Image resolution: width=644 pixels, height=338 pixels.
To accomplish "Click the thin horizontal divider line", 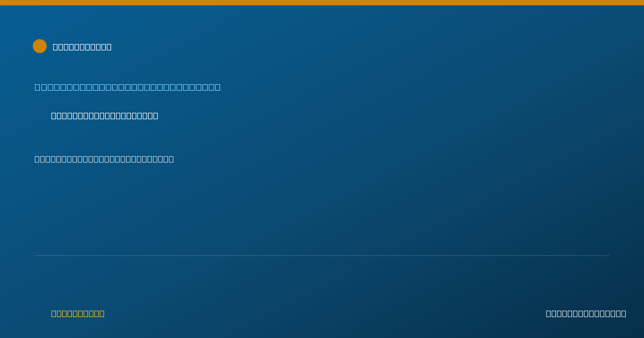I will tap(322, 255).
